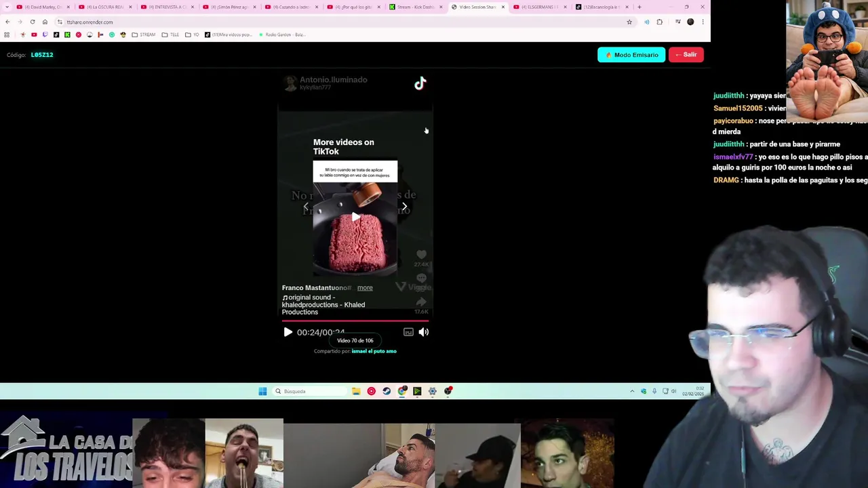Click the red Salir button
868x488 pixels.
pos(686,55)
